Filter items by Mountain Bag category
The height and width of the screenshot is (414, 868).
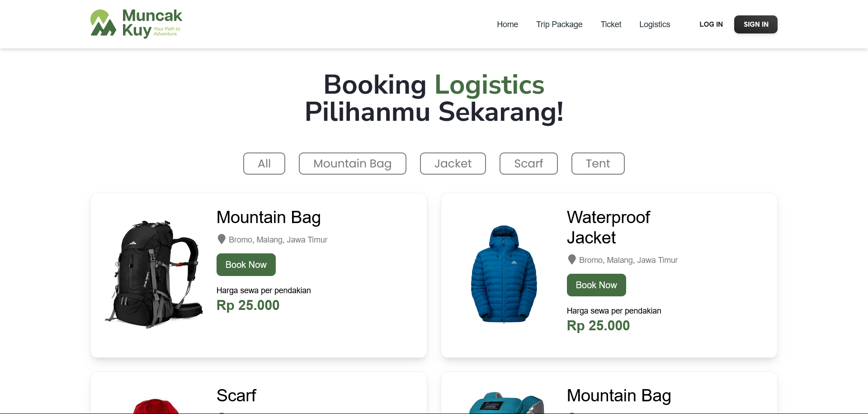(352, 163)
